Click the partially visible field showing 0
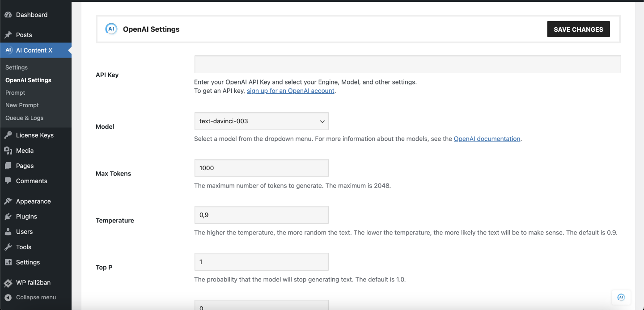This screenshot has height=310, width=644. click(x=262, y=305)
